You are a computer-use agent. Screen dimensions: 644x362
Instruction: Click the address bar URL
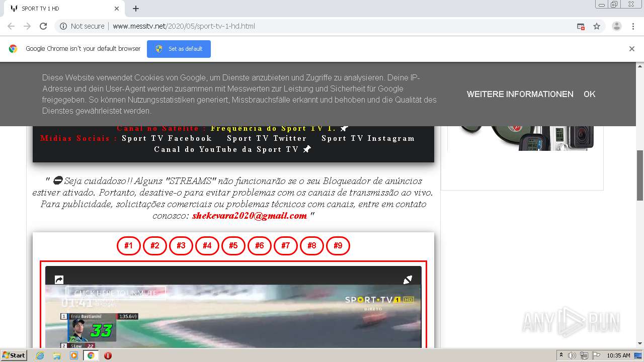[x=184, y=26]
